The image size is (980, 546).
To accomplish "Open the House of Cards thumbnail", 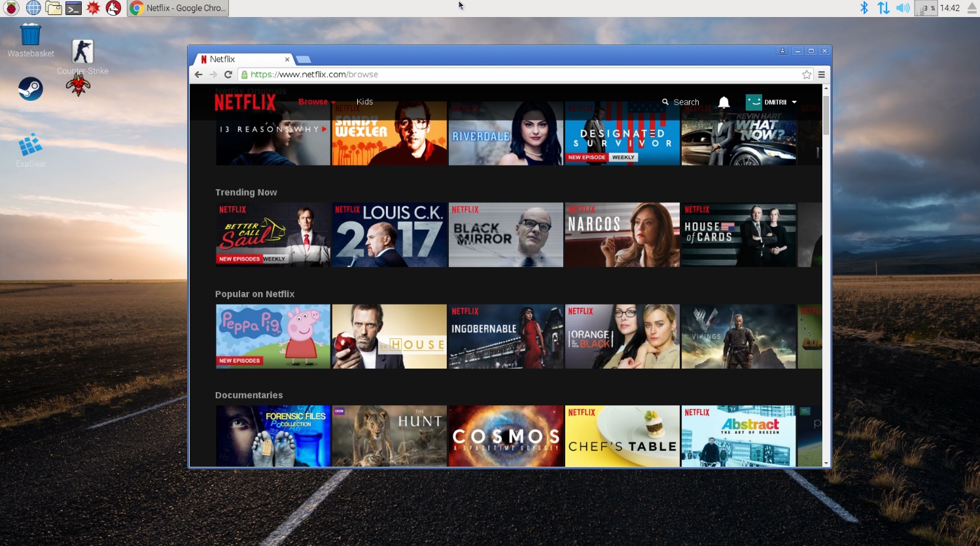I will coord(739,234).
